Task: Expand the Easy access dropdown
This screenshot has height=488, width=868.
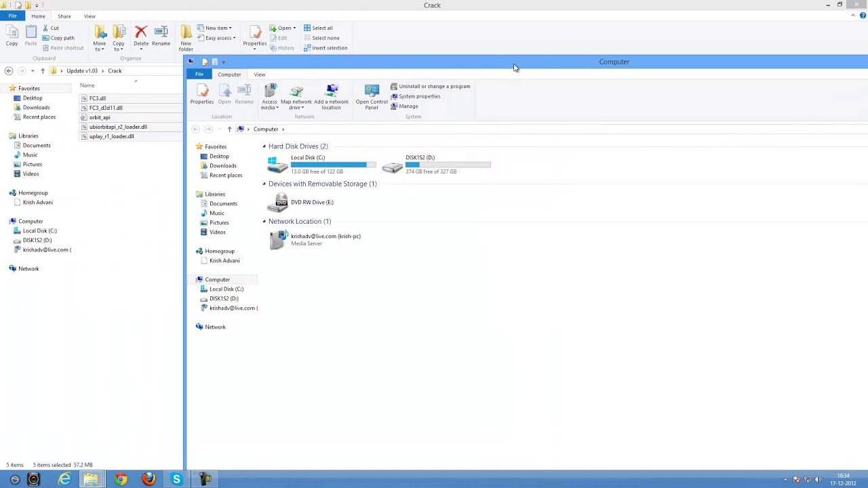Action: [x=216, y=38]
